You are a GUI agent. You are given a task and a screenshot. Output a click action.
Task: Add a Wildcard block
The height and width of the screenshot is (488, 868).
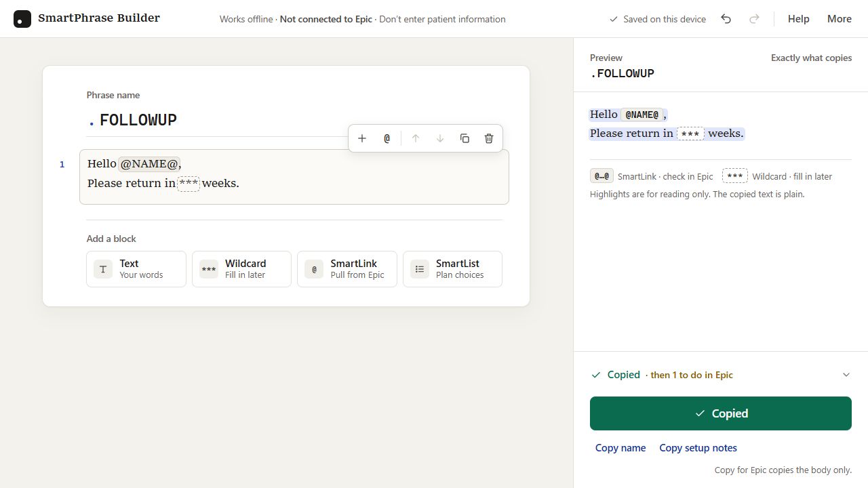pyautogui.click(x=241, y=269)
